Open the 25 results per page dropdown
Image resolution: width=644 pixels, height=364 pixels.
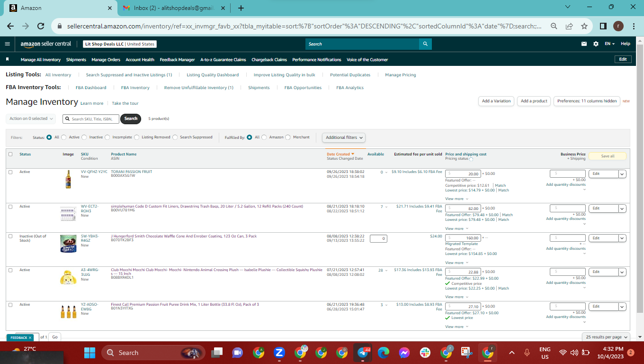pyautogui.click(x=607, y=337)
